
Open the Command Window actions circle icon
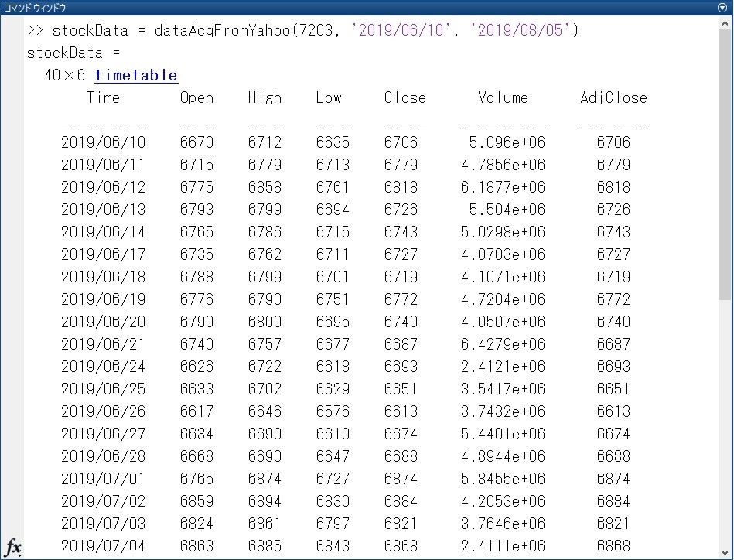click(x=723, y=8)
